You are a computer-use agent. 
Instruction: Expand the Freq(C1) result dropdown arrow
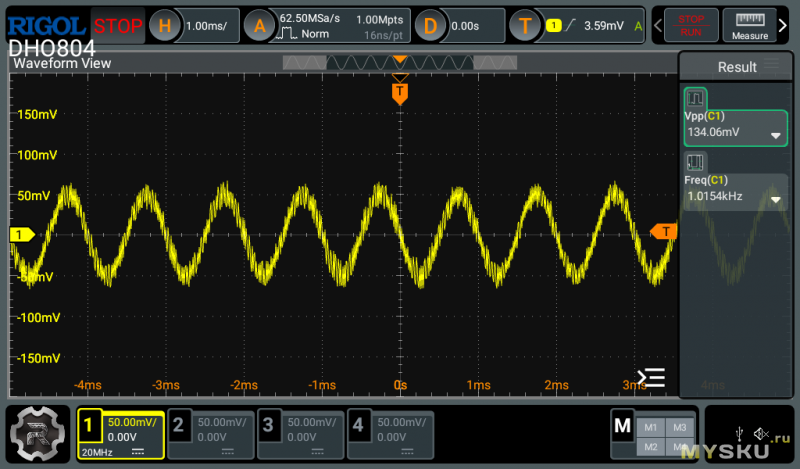point(775,199)
